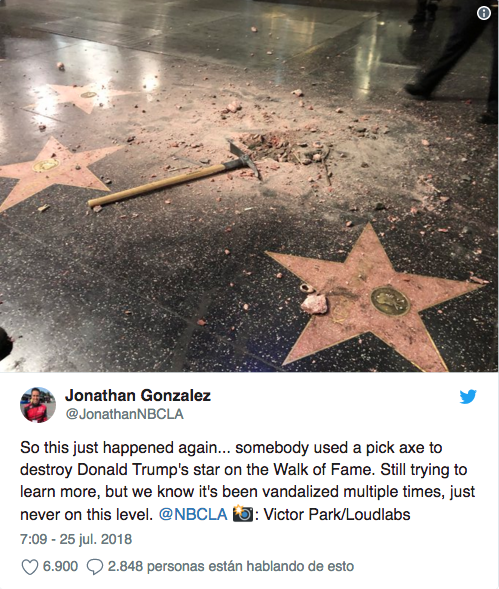The width and height of the screenshot is (499, 589).
Task: Open the Twitter bird logo
Action: (468, 397)
